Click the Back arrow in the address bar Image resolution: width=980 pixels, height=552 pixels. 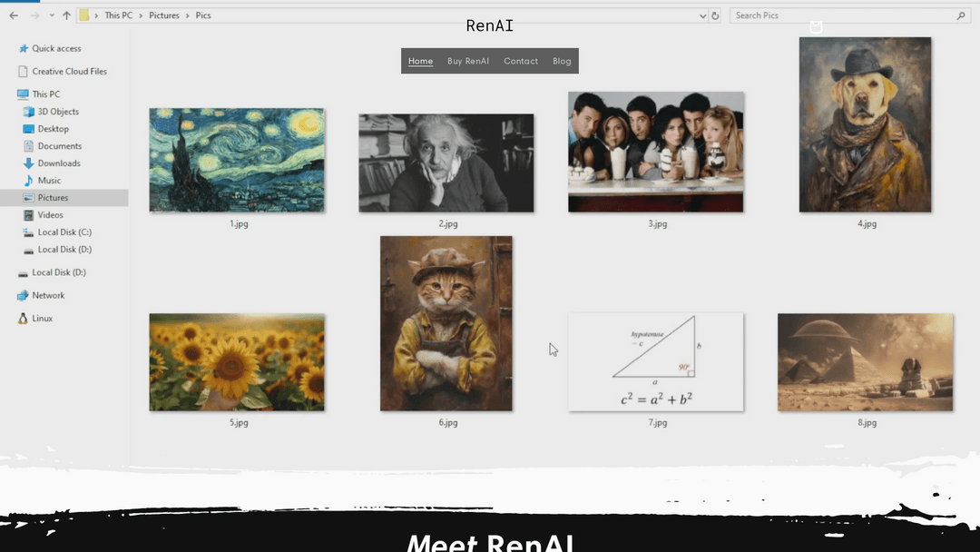14,15
